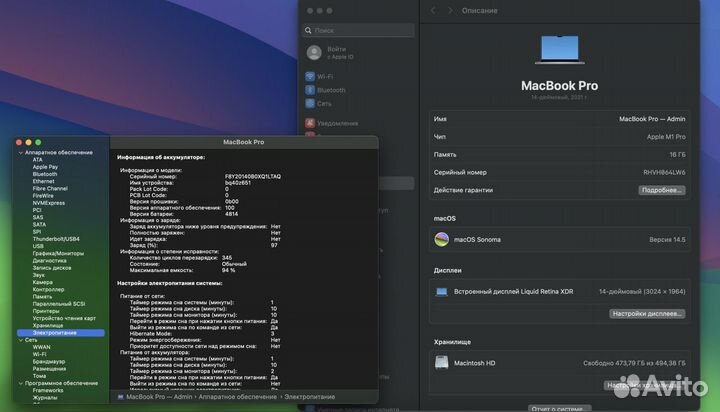720x412 pixels.
Task: Click Электропитание in path bar
Action: click(x=309, y=397)
